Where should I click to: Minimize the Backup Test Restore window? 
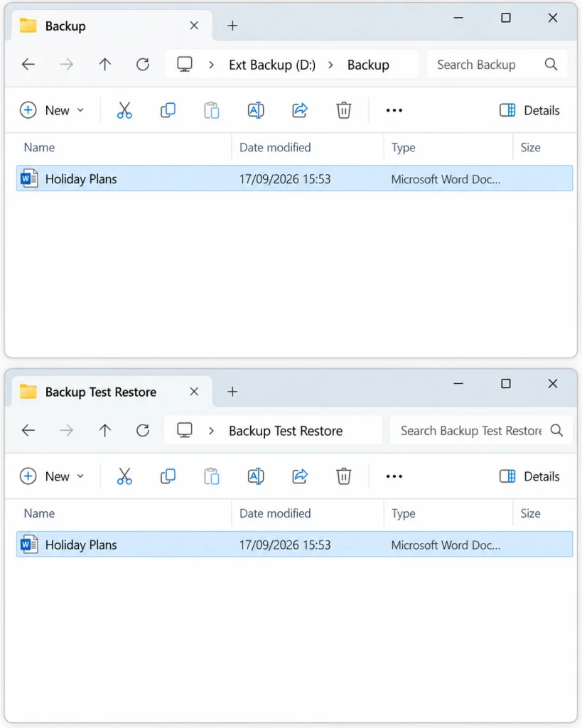click(458, 384)
